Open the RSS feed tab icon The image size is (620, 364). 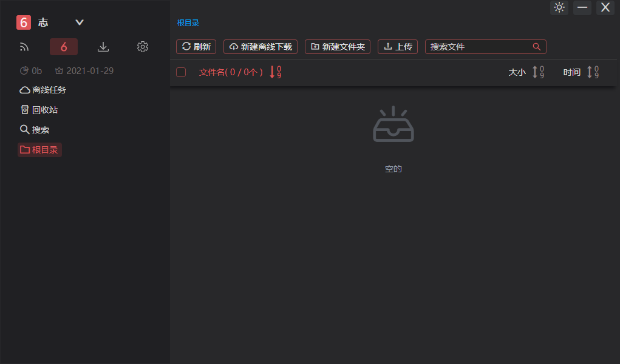[x=24, y=47]
